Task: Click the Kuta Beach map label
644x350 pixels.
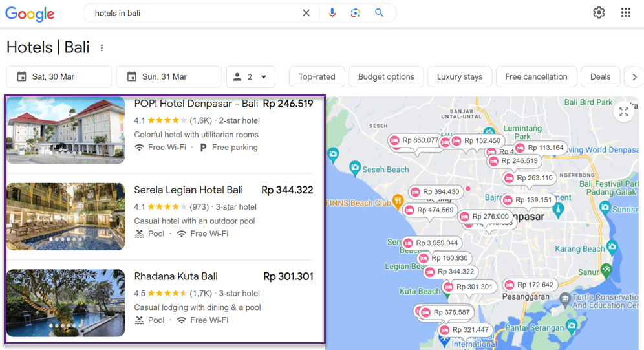Action: point(420,291)
